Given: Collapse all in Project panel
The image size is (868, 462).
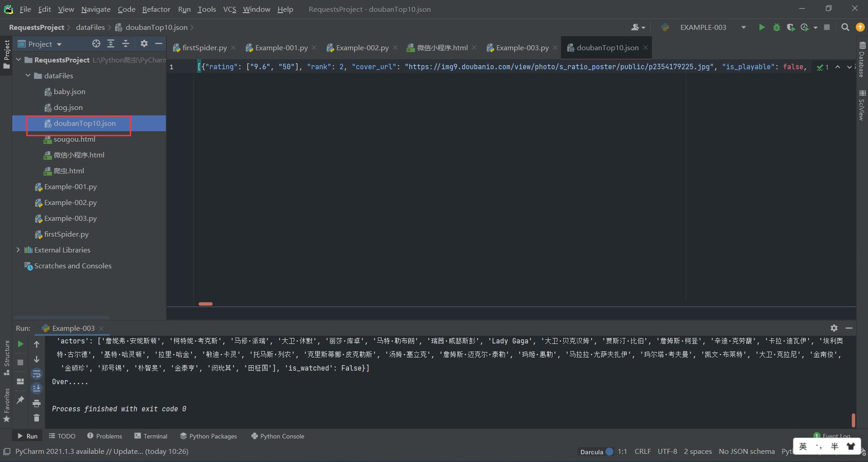Looking at the screenshot, I should [126, 43].
